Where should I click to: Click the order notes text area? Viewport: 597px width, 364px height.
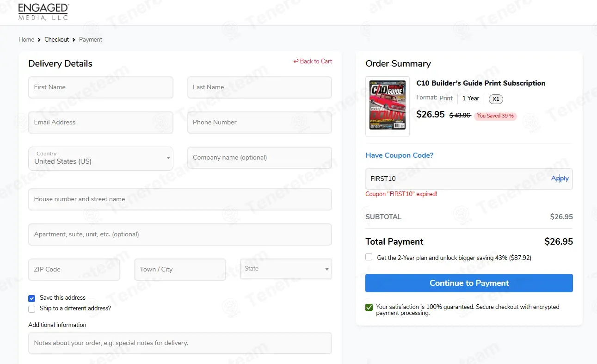click(180, 343)
